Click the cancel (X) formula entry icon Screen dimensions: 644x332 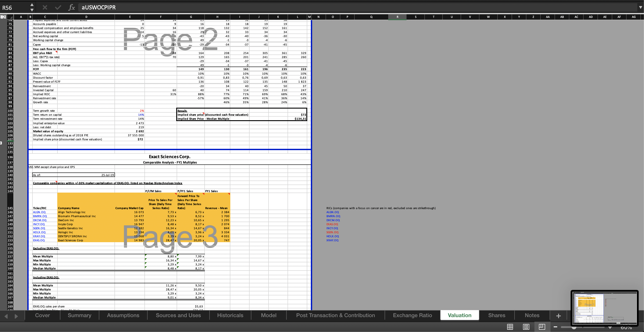tap(45, 8)
